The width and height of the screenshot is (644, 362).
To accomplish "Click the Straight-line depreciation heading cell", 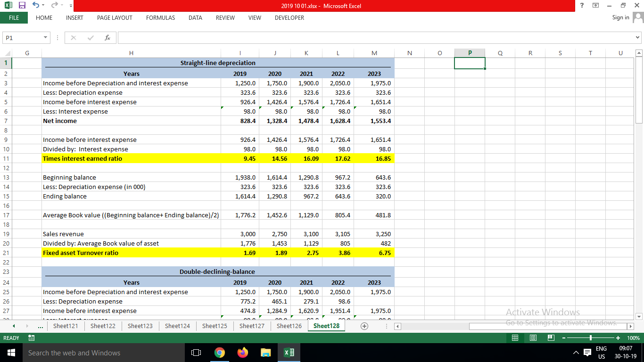I will 218,63.
